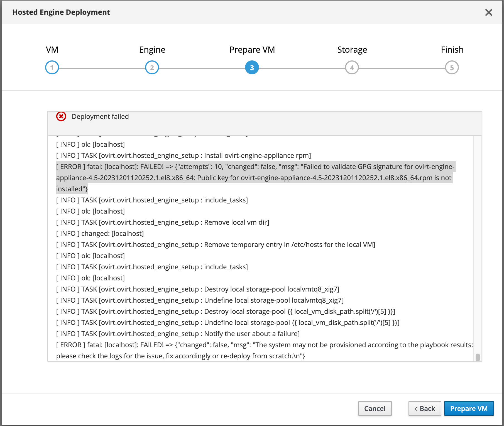Select the Finish step label
The height and width of the screenshot is (426, 504).
coord(452,50)
